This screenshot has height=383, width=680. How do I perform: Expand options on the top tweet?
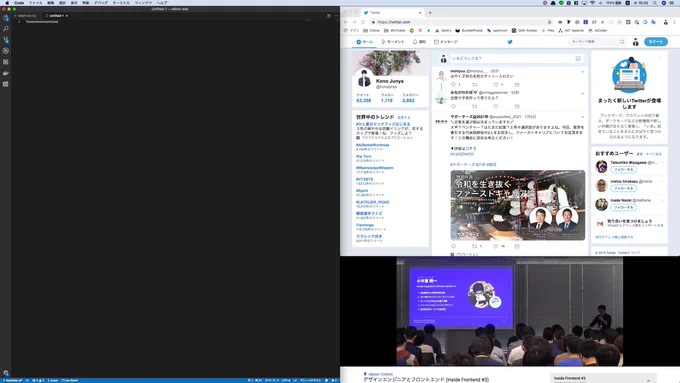[x=582, y=72]
